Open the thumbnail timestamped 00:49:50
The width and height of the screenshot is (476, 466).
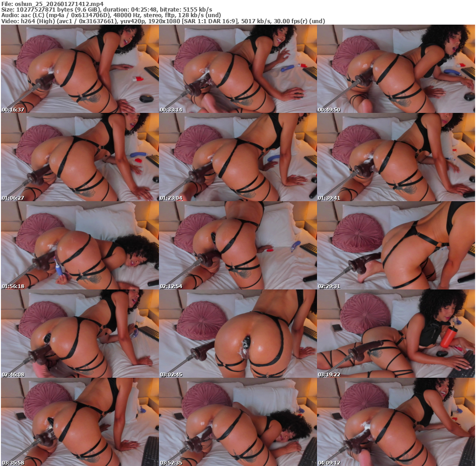click(396, 69)
